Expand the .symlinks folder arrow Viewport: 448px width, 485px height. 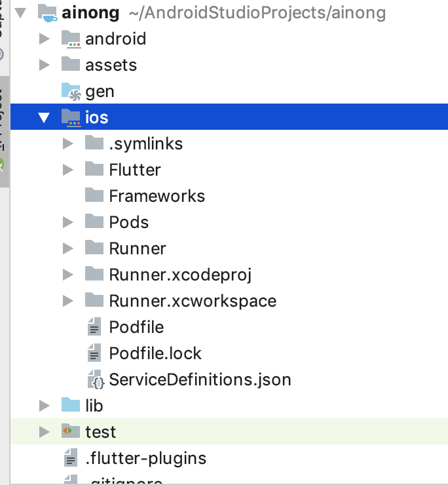click(68, 144)
